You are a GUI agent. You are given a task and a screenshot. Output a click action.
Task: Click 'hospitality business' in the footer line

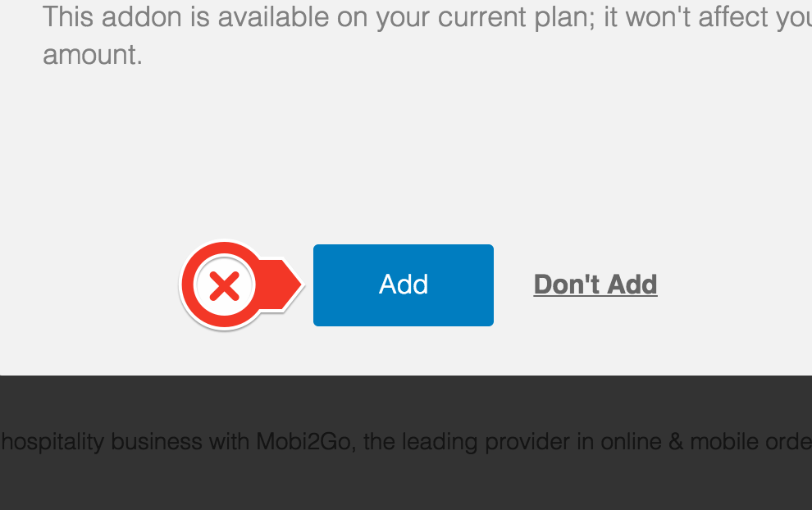[x=102, y=442]
